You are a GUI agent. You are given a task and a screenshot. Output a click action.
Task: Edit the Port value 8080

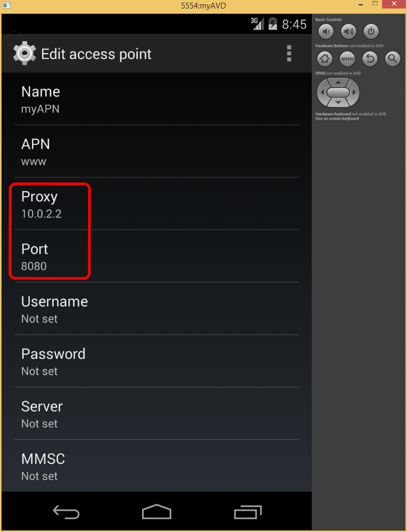156,257
